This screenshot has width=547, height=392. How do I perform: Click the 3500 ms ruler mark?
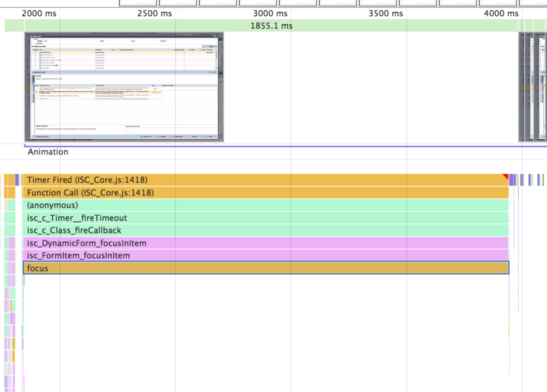pos(386,13)
